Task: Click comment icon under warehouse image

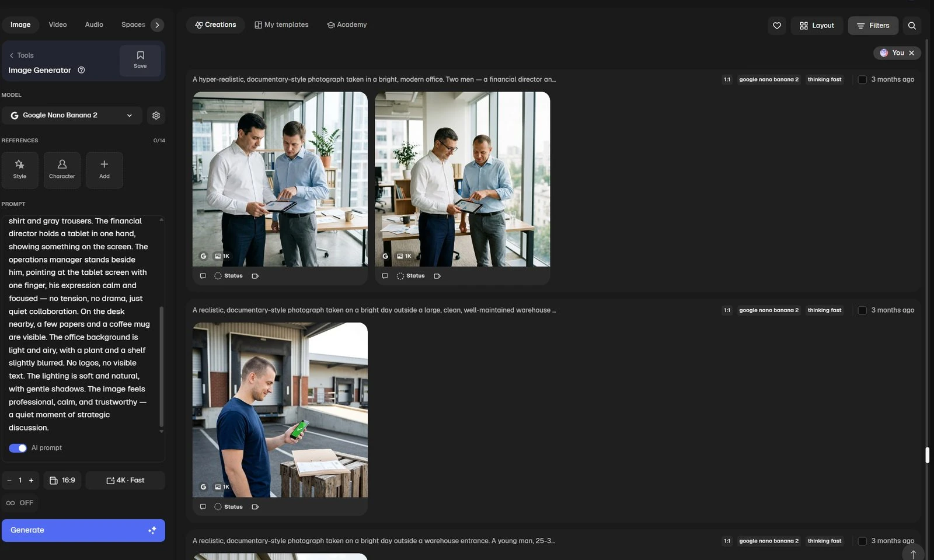Action: (203, 507)
